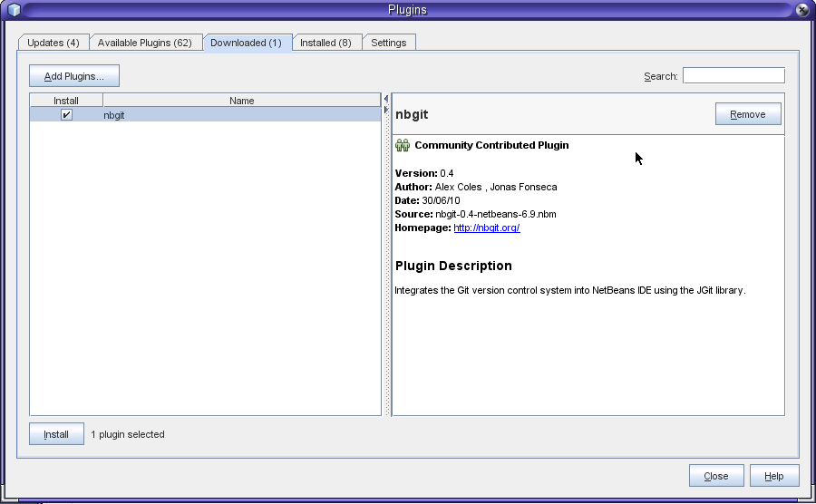Image resolution: width=816 pixels, height=504 pixels.
Task: Click the nbgit heading in details pane
Action: coord(412,114)
